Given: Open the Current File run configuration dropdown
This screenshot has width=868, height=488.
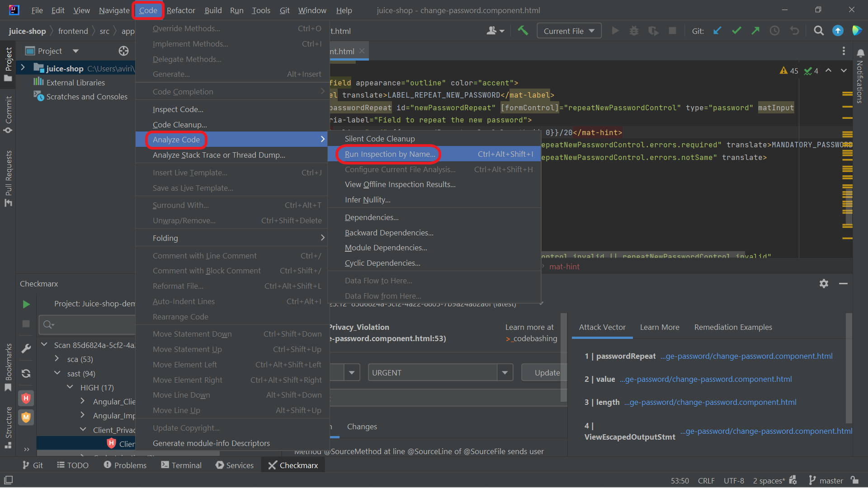Looking at the screenshot, I should tap(569, 31).
